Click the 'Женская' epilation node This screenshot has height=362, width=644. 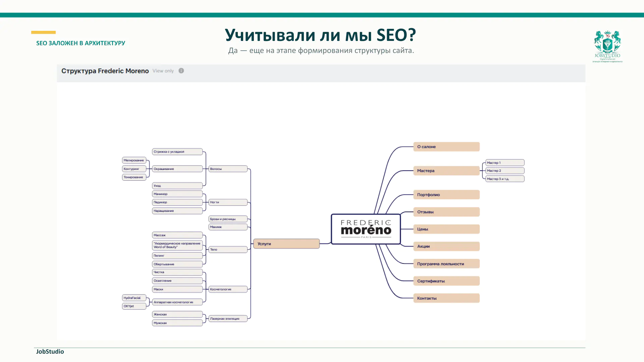tap(177, 314)
